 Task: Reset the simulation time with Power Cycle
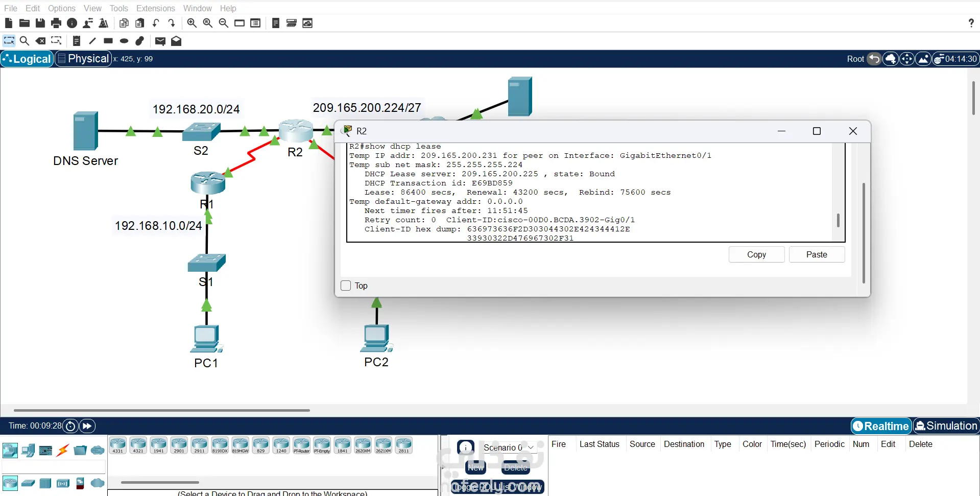point(71,426)
